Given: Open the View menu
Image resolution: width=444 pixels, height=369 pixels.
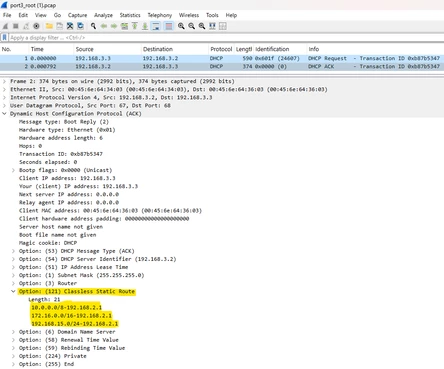Looking at the screenshot, I should 41,15.
